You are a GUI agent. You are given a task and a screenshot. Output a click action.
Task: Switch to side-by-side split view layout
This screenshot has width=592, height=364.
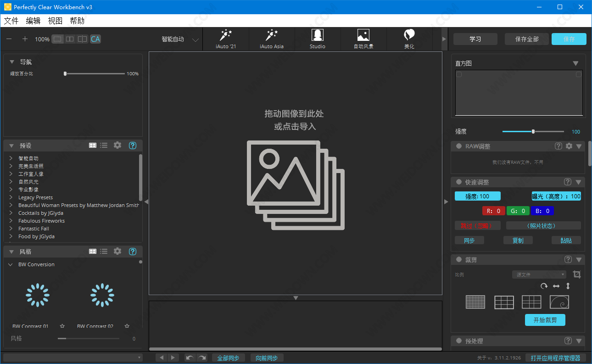(x=70, y=39)
